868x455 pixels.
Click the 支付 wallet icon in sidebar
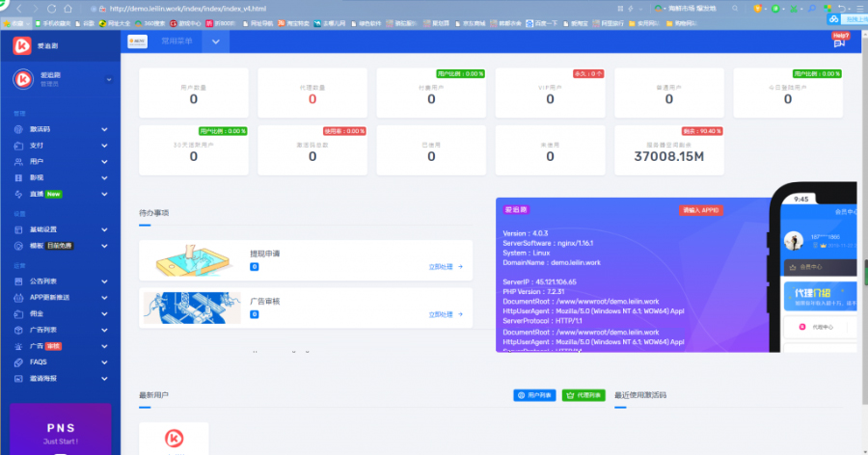coord(18,146)
